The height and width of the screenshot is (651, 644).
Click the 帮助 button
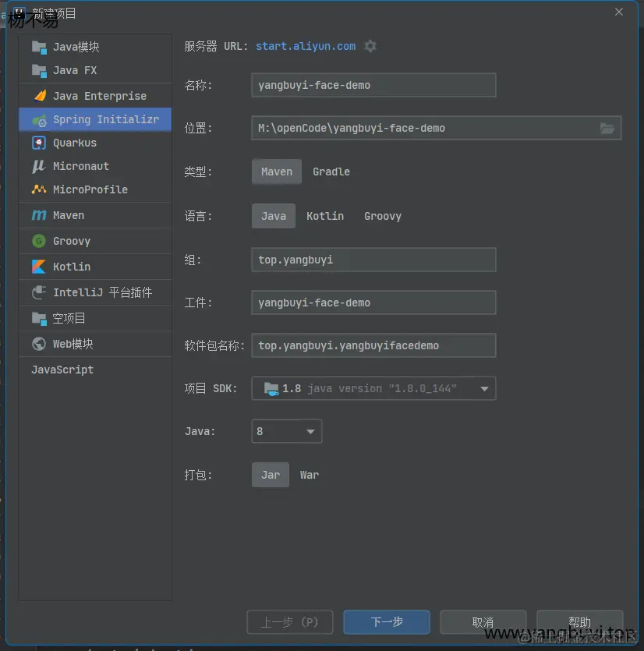pyautogui.click(x=579, y=622)
